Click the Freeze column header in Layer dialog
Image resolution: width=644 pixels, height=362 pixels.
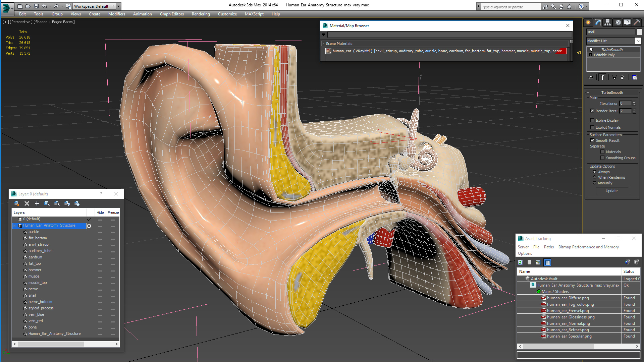[x=113, y=213]
